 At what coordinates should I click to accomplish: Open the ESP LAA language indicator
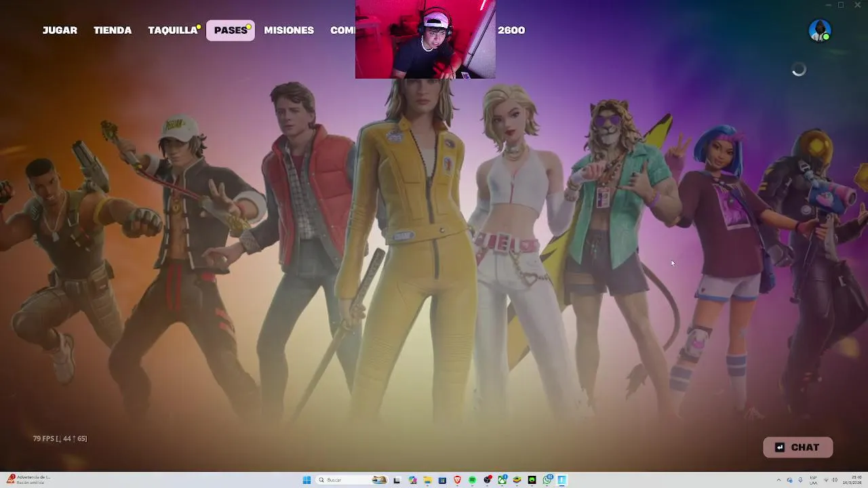(813, 480)
